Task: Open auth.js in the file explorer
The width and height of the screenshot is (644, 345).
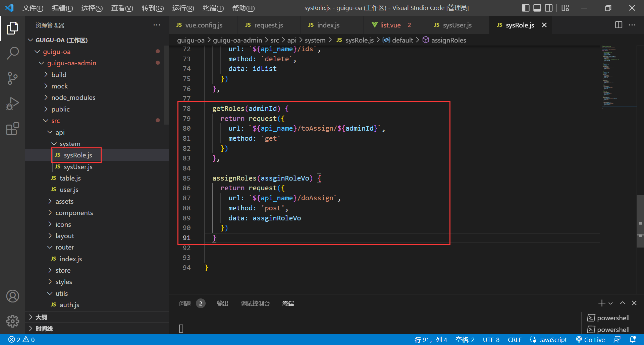Action: (x=69, y=305)
